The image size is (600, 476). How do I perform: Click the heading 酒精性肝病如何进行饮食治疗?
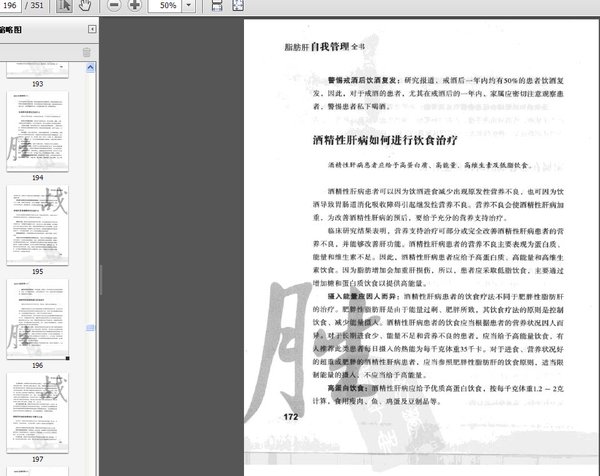[385, 140]
